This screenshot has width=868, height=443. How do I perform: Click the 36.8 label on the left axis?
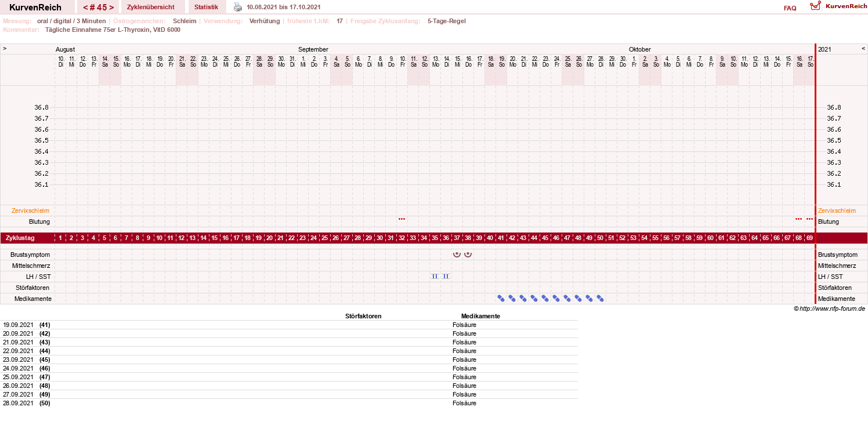tap(42, 107)
